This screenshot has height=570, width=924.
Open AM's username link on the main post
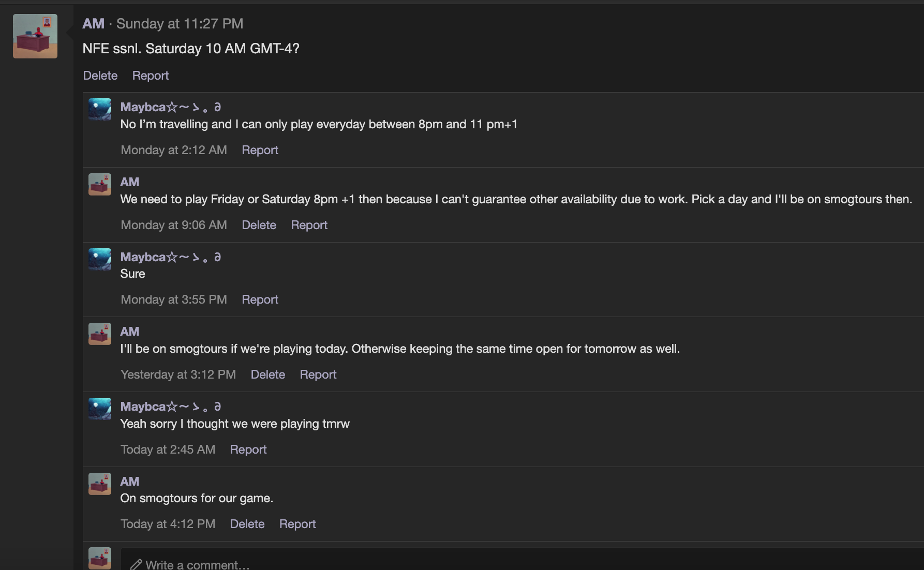(x=94, y=24)
